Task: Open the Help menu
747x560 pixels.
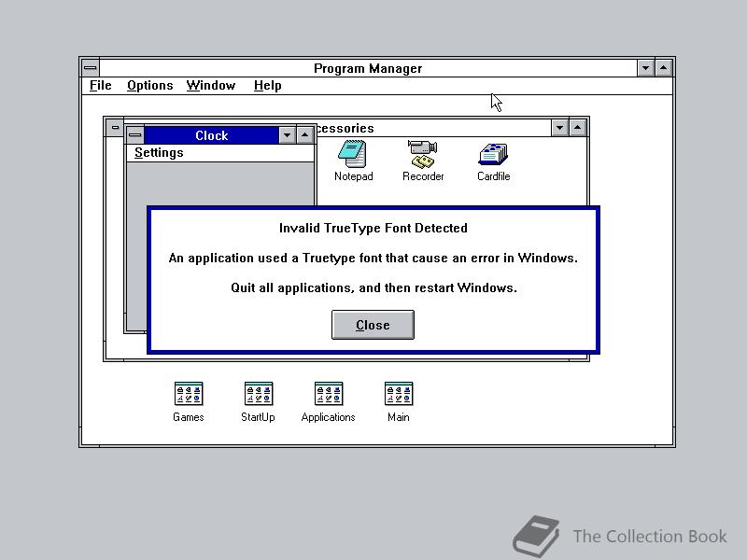Action: pyautogui.click(x=267, y=86)
